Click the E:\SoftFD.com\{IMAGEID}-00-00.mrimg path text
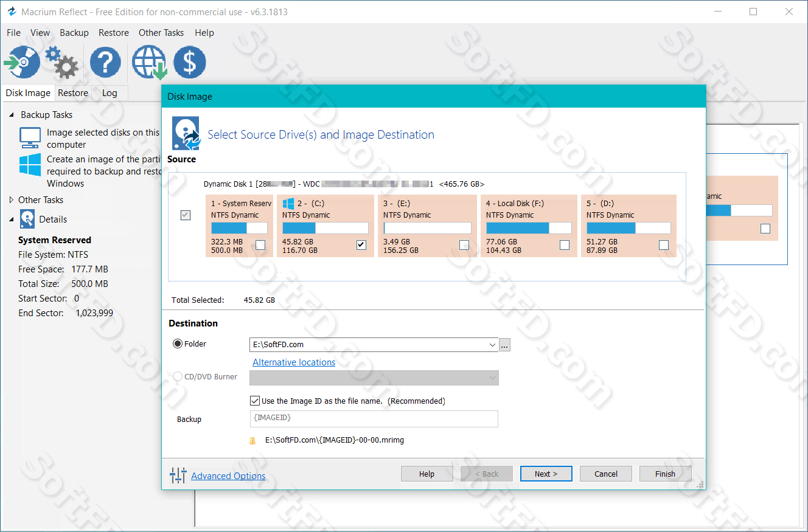808x532 pixels. click(335, 440)
